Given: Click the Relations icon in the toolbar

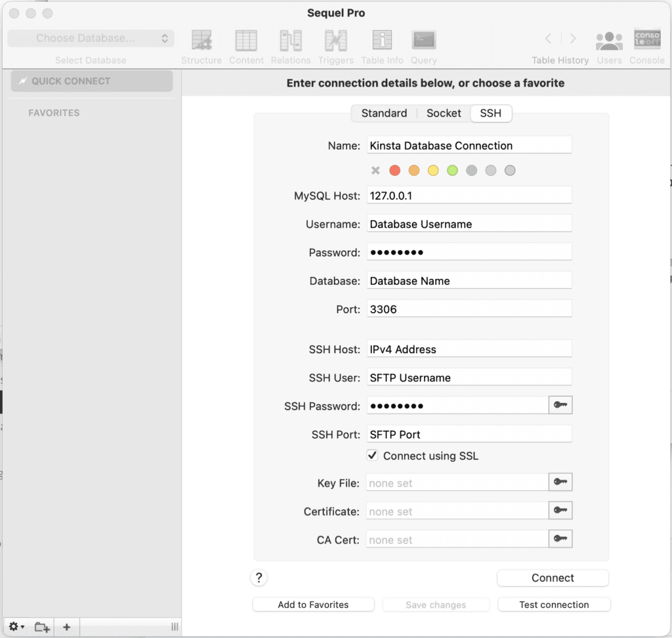Looking at the screenshot, I should (291, 39).
